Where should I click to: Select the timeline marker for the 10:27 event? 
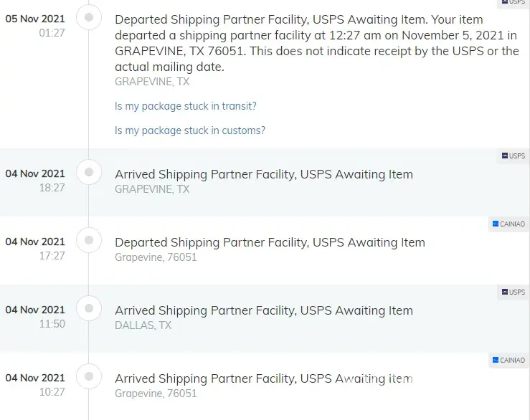pos(89,376)
